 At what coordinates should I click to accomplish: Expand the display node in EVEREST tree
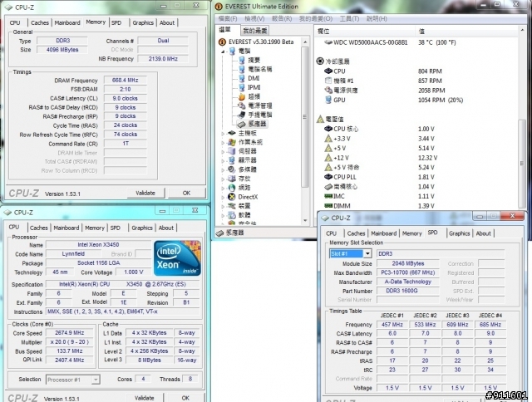[224, 160]
